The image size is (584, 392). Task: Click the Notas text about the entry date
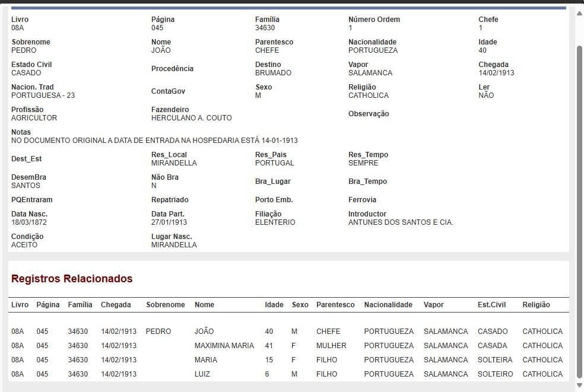point(154,141)
